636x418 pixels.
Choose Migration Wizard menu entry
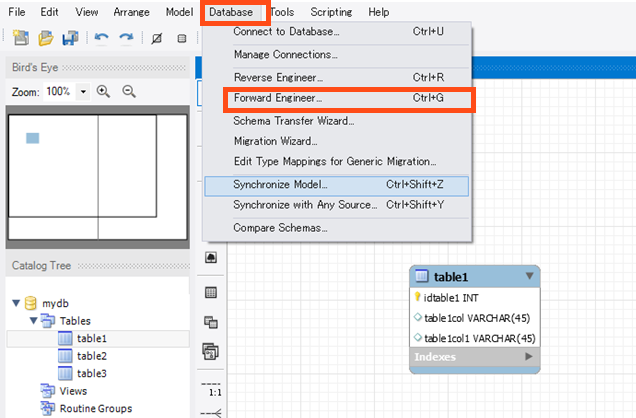pyautogui.click(x=337, y=141)
